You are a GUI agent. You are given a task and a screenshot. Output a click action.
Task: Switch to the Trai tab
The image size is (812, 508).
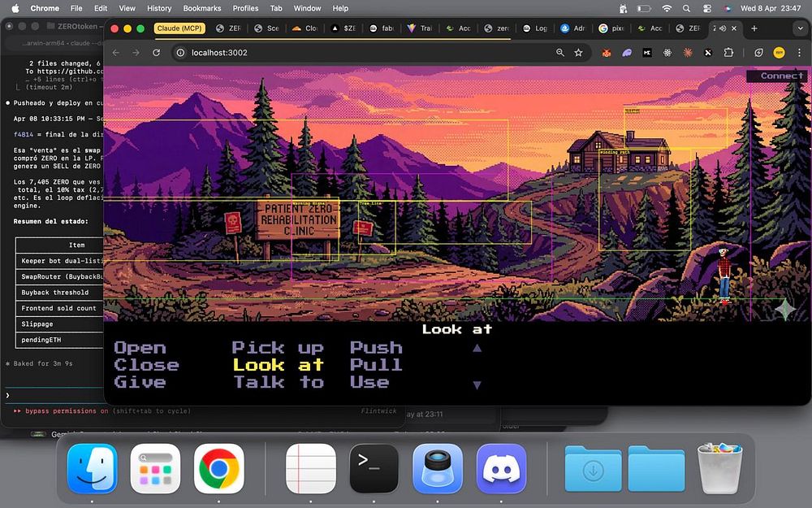(420, 28)
